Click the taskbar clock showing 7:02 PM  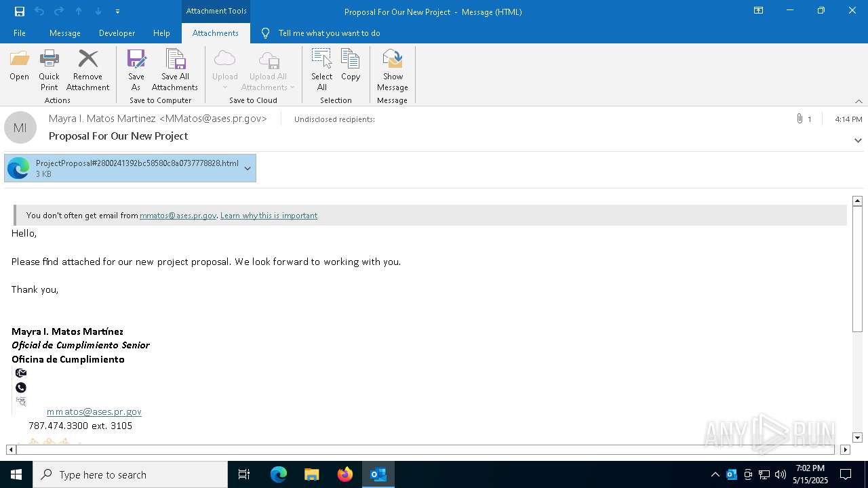810,474
